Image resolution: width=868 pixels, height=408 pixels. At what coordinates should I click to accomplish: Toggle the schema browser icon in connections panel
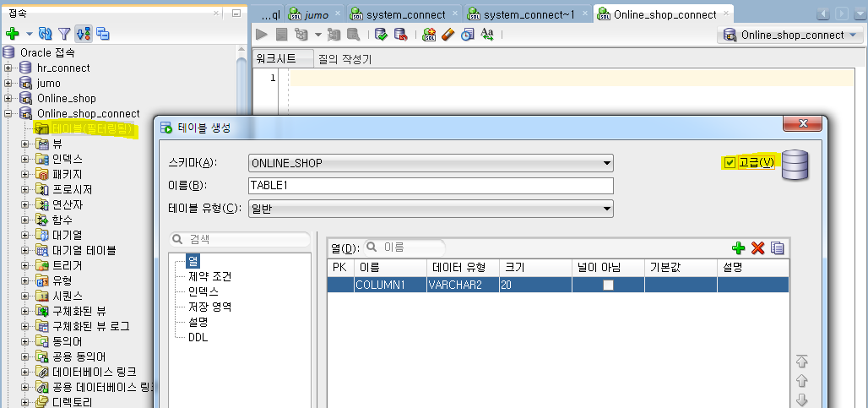tap(84, 35)
